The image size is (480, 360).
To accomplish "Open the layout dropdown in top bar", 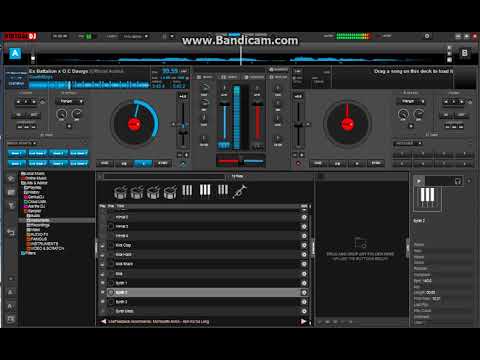I will coord(136,36).
